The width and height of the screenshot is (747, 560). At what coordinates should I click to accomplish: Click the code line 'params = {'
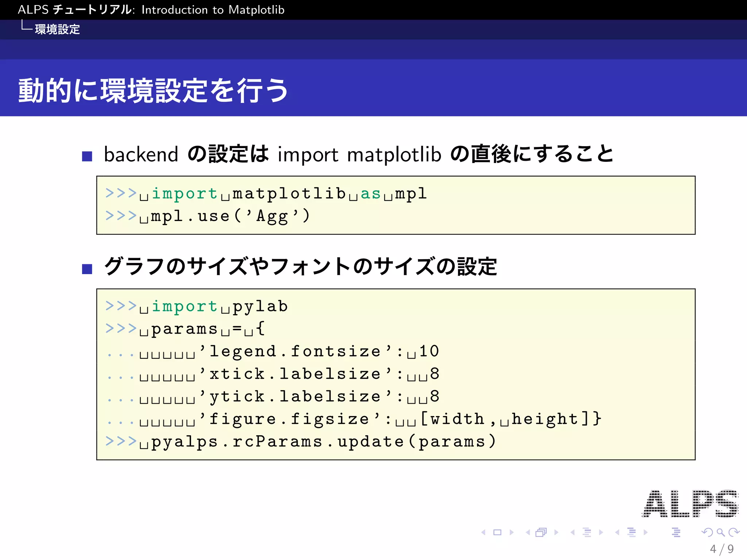click(185, 328)
